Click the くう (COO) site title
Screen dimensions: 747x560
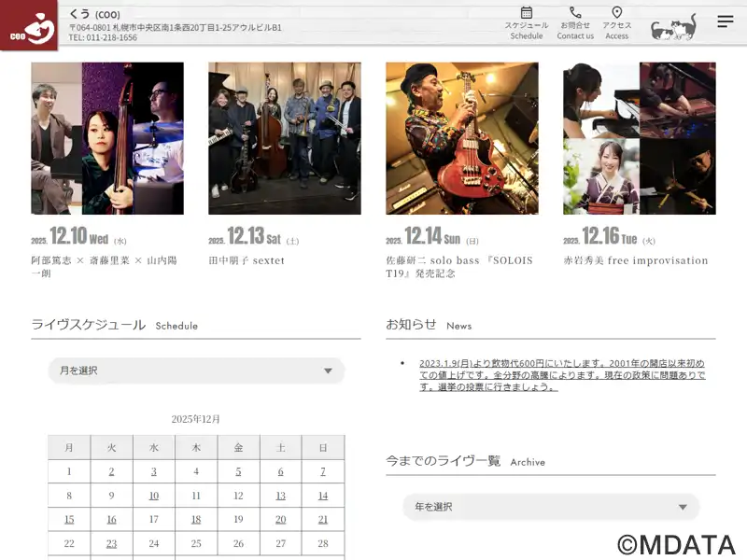(x=94, y=14)
